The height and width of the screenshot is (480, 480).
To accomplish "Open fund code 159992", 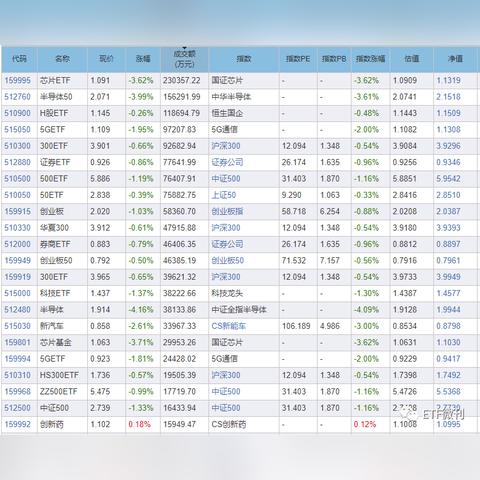I will tap(17, 424).
